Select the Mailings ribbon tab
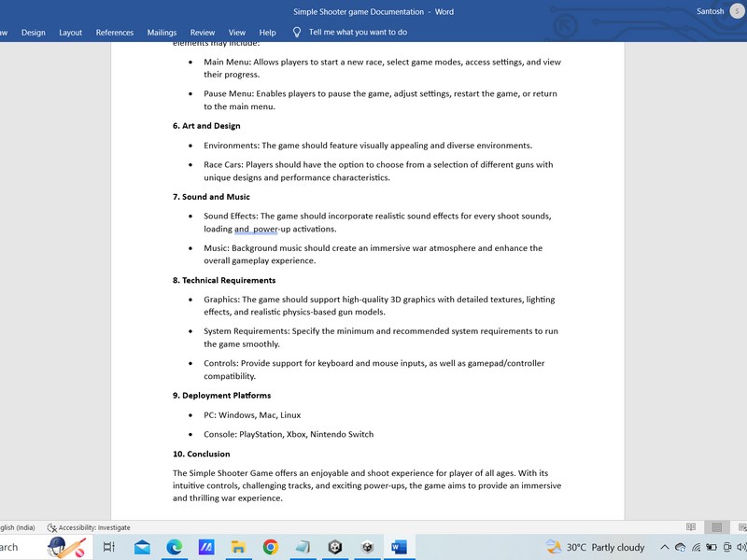The image size is (747, 560). coord(162,33)
